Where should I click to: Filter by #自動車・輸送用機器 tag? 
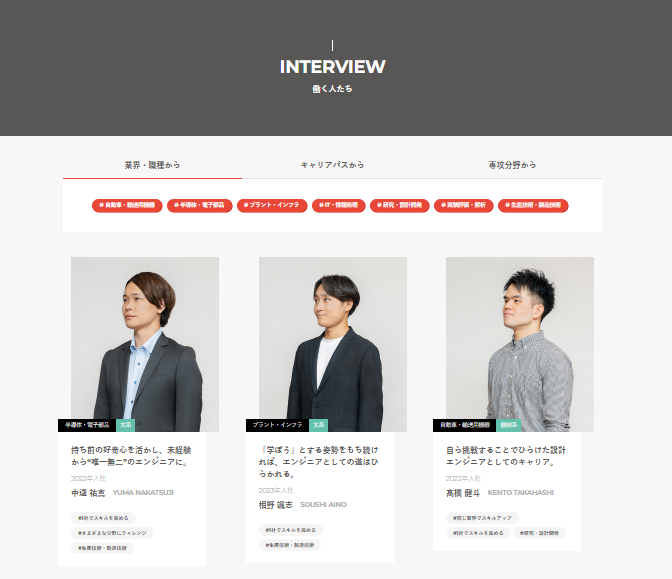click(127, 205)
